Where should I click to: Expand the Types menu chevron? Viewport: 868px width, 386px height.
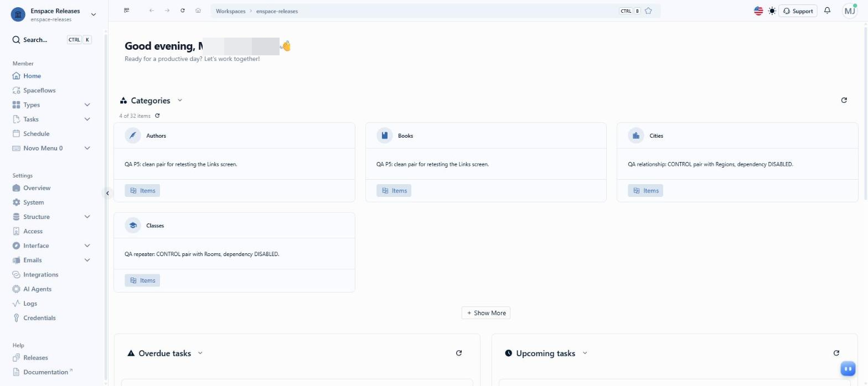pos(87,105)
